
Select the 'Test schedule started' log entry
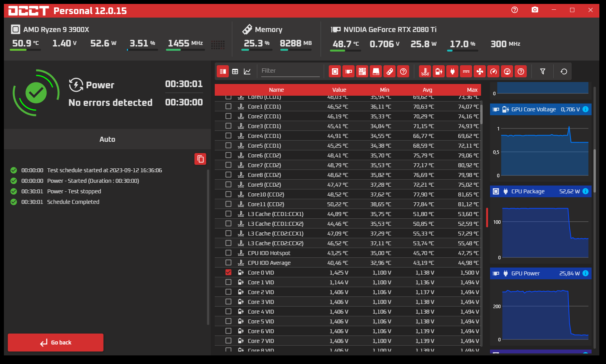click(x=105, y=170)
